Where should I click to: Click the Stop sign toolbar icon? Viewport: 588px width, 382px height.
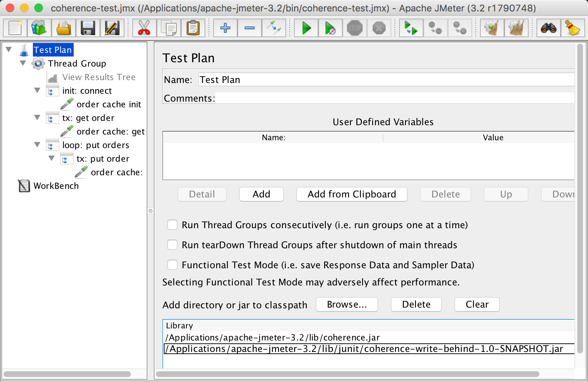pyautogui.click(x=355, y=28)
